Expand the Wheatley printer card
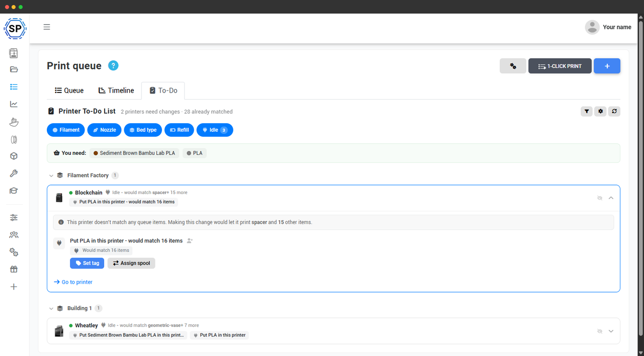 pyautogui.click(x=611, y=331)
